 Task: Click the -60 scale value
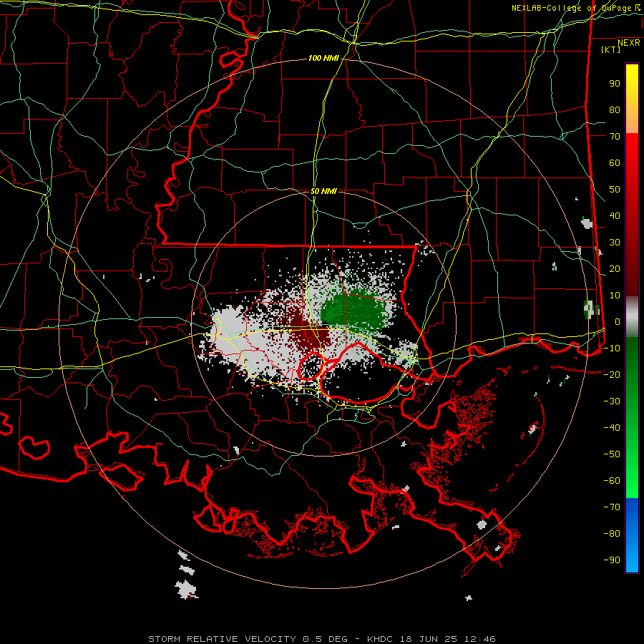612,481
